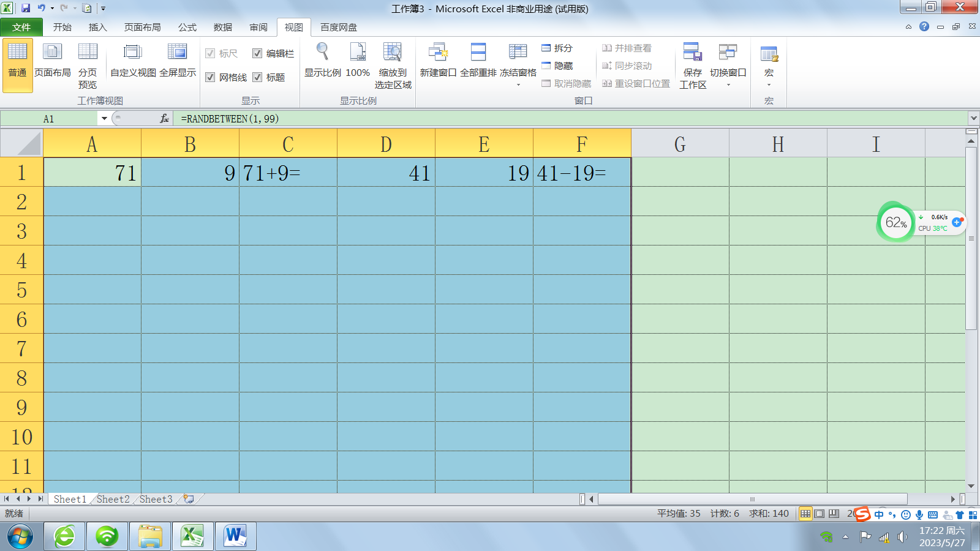Switch to Normal view in status bar
This screenshot has height=551, width=980.
[x=805, y=514]
